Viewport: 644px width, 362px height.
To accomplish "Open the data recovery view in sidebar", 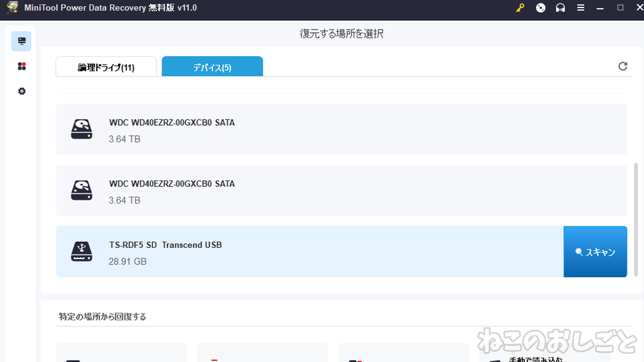I will pos(21,41).
